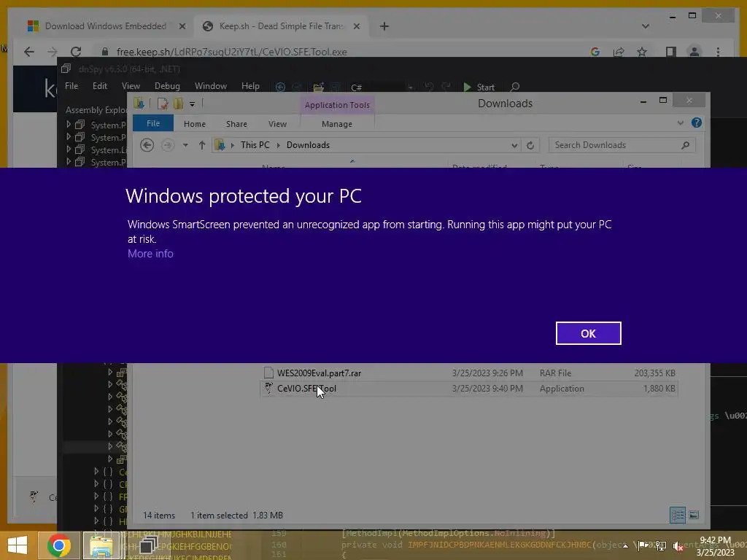
Task: Open Explorer Share ribbon tab
Action: pyautogui.click(x=236, y=124)
